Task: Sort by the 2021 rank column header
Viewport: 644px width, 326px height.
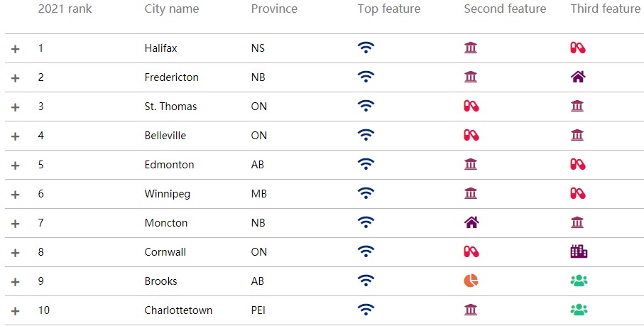Action: [x=65, y=9]
